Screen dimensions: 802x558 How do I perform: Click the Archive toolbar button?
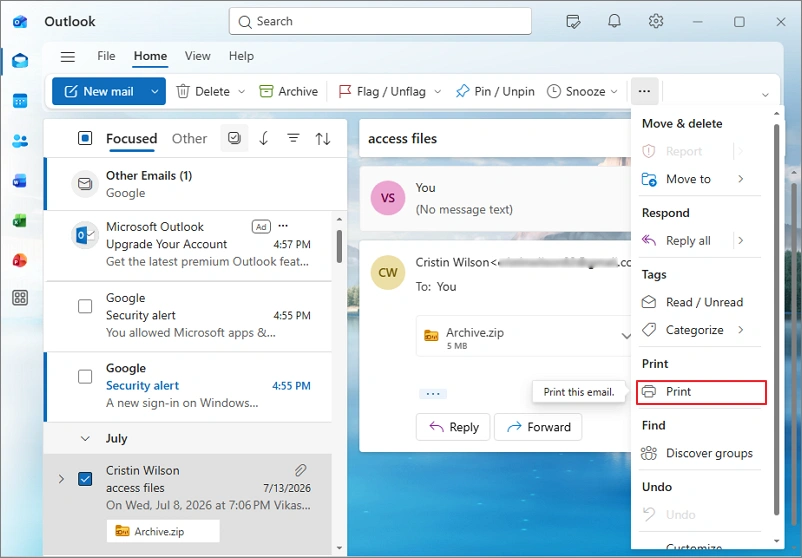pyautogui.click(x=288, y=92)
